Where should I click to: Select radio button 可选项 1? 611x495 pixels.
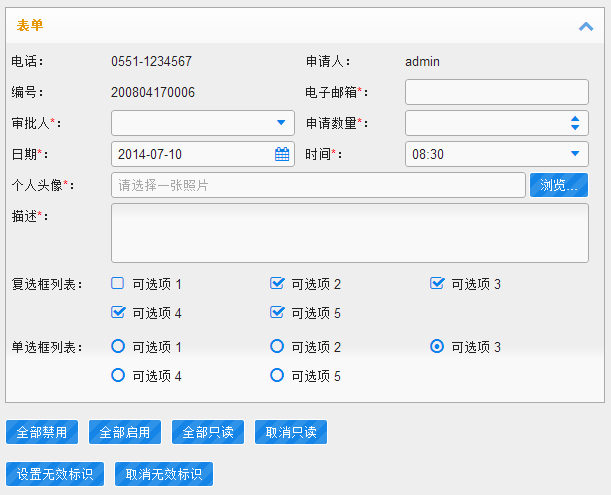118,346
